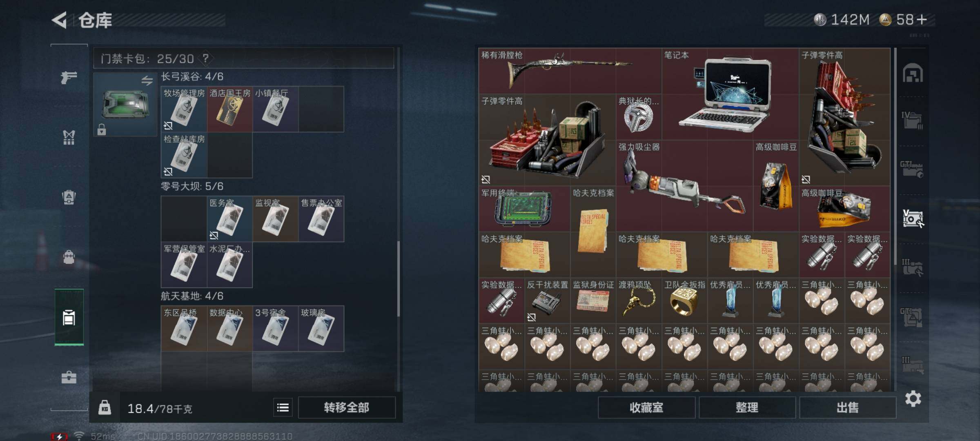Open the briefcase safe box icon
The height and width of the screenshot is (441, 980).
(x=69, y=377)
